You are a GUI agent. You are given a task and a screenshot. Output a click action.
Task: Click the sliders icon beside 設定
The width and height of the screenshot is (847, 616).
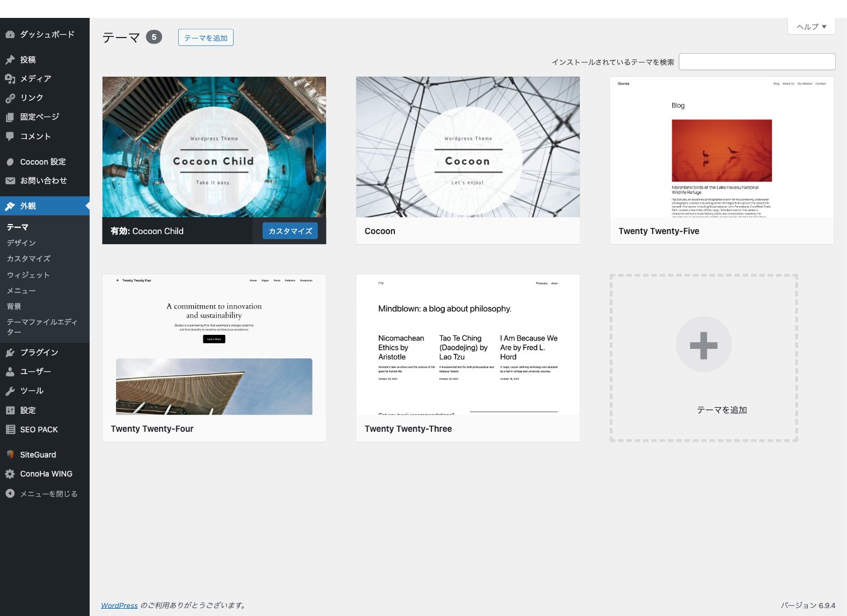pos(10,410)
